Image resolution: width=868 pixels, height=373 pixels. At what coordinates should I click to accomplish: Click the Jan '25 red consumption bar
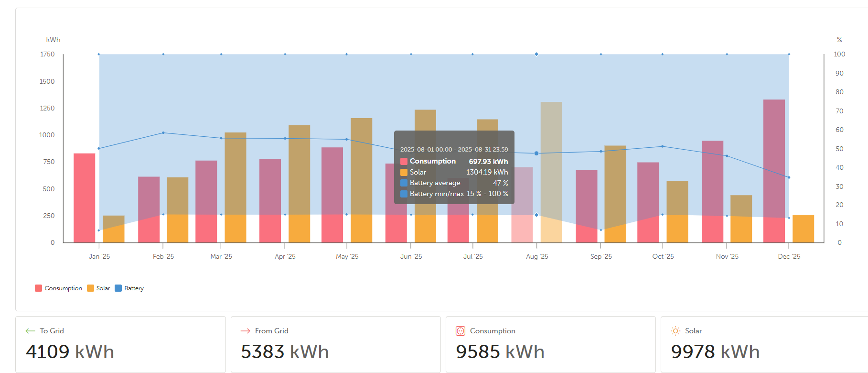[85, 197]
